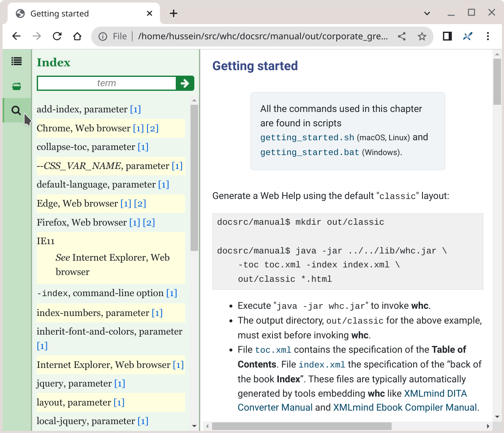
Task: Toggle the browser side panel
Action: (x=447, y=36)
